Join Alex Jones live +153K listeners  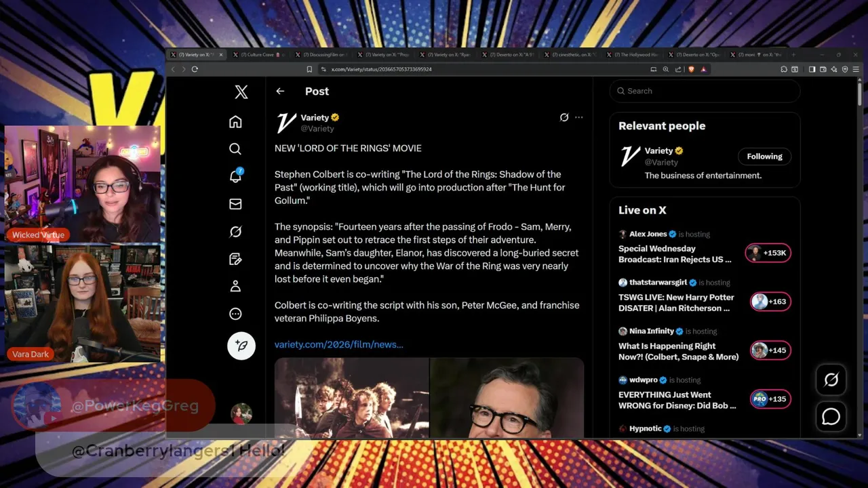[x=768, y=253]
